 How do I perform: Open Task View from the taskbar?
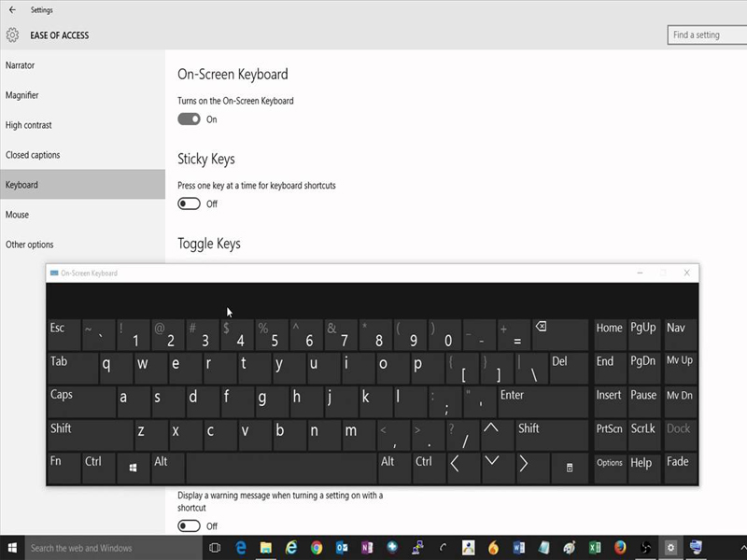(x=214, y=546)
